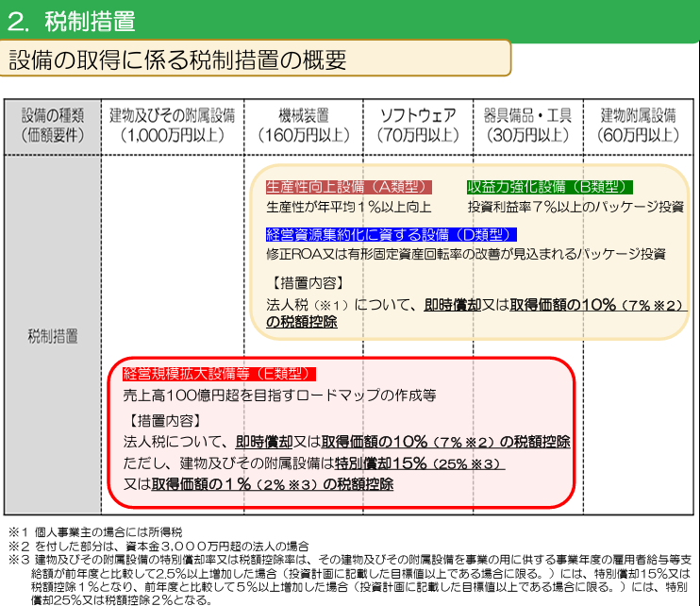Click the 機械装置 (160万円以上) column header

tap(303, 125)
